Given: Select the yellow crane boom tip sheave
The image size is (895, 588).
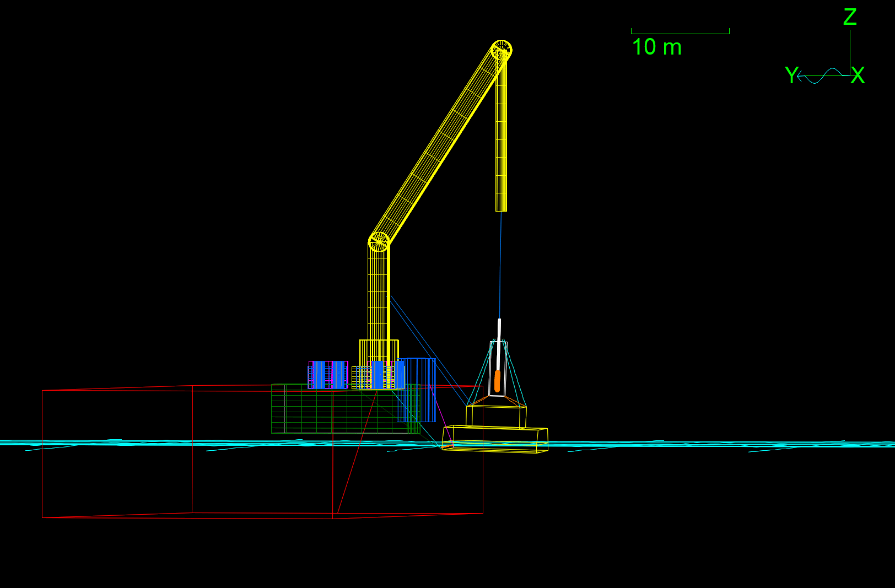Looking at the screenshot, I should [x=502, y=49].
